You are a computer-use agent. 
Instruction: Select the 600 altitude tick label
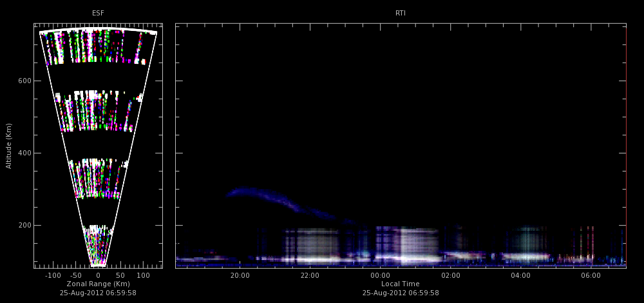pos(24,81)
